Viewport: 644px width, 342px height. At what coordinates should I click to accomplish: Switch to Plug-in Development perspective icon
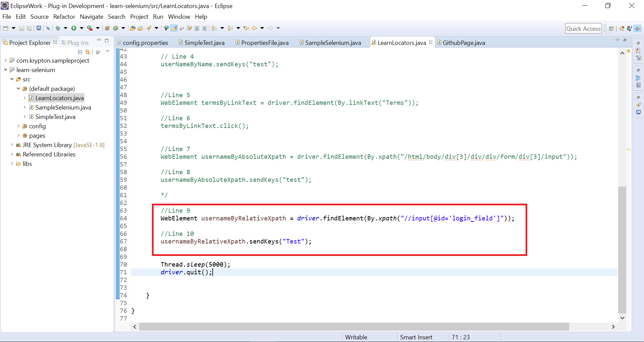pos(638,28)
